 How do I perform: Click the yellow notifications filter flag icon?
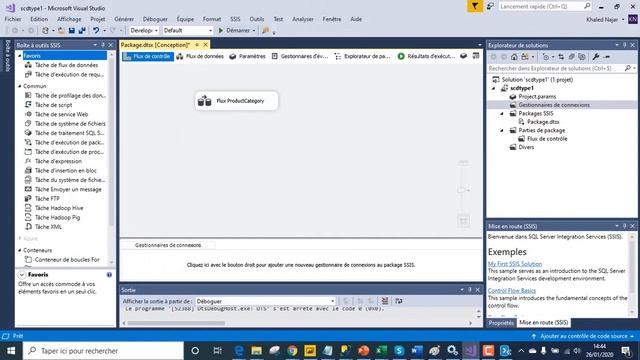(x=475, y=6)
